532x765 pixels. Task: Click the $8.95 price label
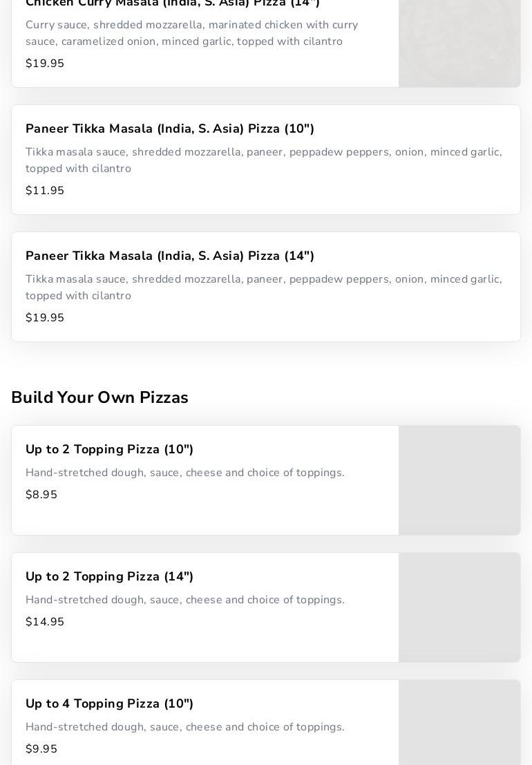(x=41, y=495)
